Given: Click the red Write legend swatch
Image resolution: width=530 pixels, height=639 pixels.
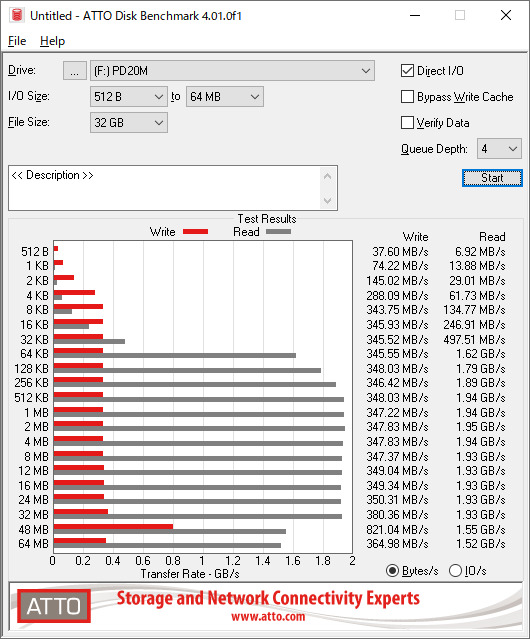Looking at the screenshot, I should 196,232.
